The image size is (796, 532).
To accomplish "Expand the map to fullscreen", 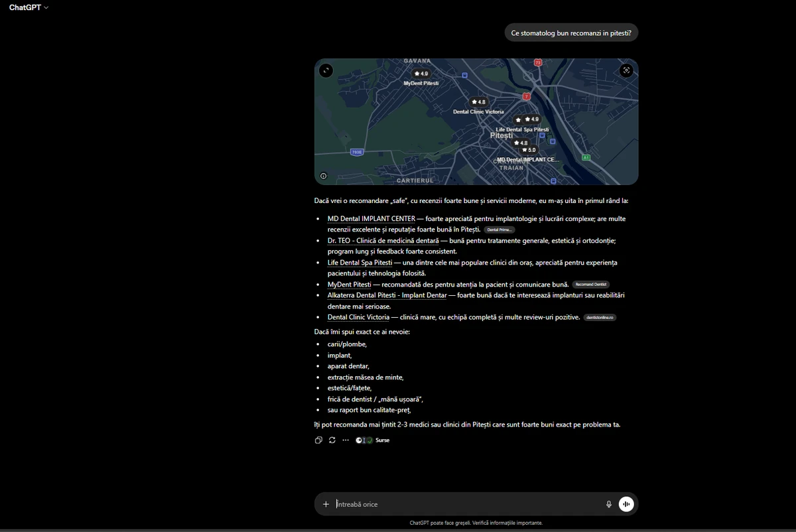I will pos(326,70).
